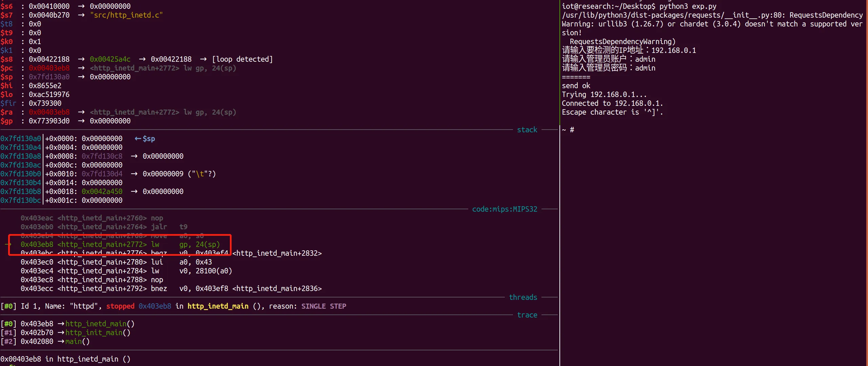Click the [loop detected] text in $s8
The width and height of the screenshot is (868, 366).
tap(242, 59)
